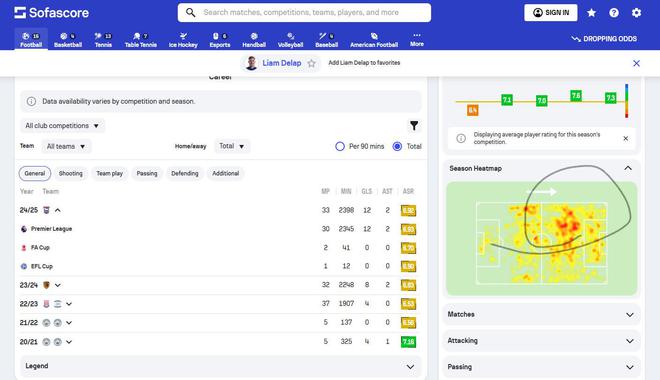Open the help question mark icon
The height and width of the screenshot is (380, 660).
click(614, 13)
